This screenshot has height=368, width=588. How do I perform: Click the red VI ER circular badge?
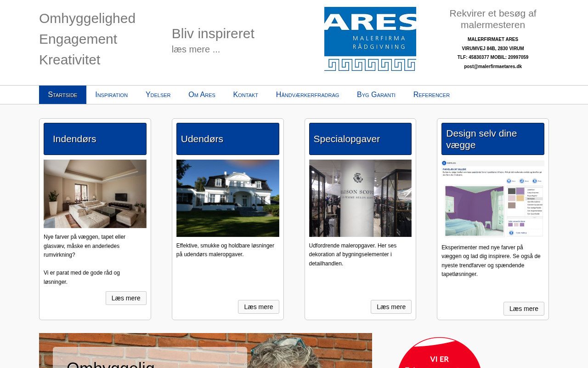point(440,352)
